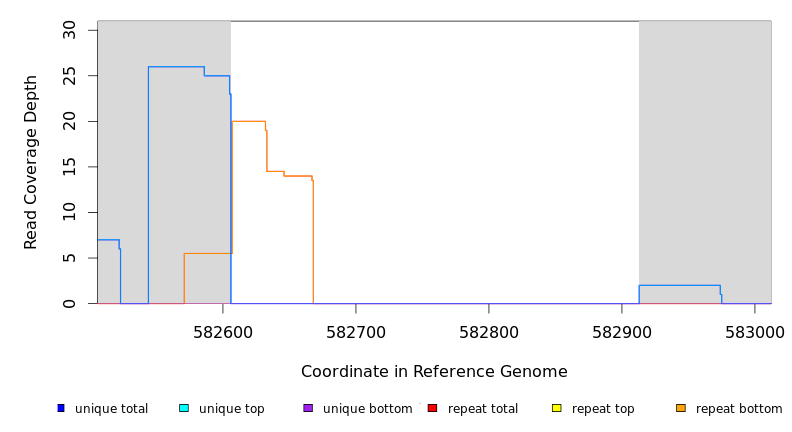Click x-axis tick label 582700
Screen dimensions: 792x432
(x=355, y=330)
